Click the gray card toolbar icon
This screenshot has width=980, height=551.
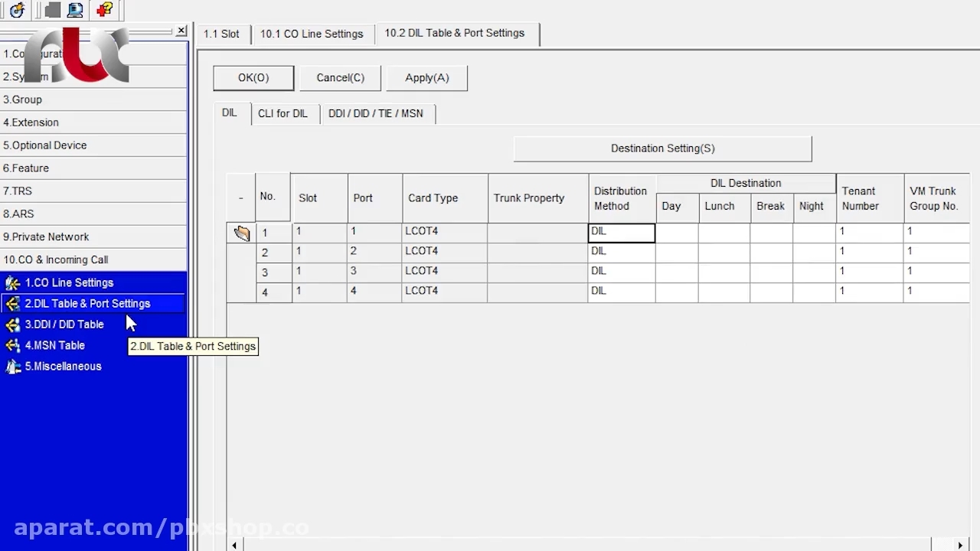coord(52,10)
